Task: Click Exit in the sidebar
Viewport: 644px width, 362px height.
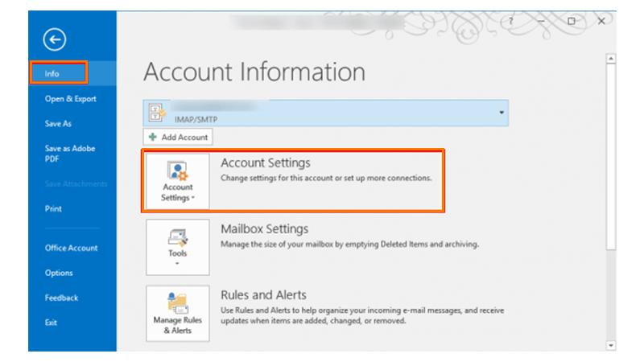Action: tap(51, 323)
